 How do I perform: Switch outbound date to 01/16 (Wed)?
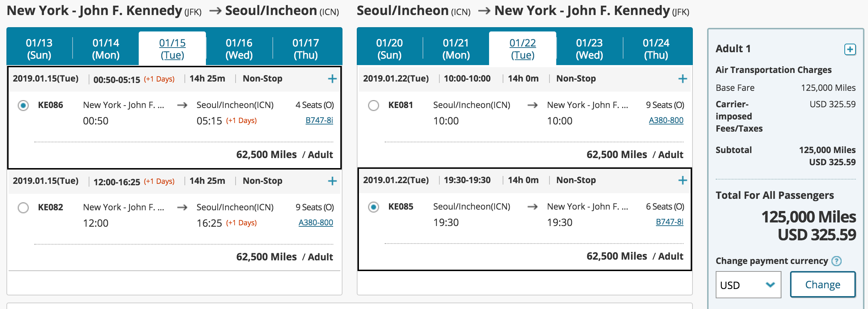239,49
